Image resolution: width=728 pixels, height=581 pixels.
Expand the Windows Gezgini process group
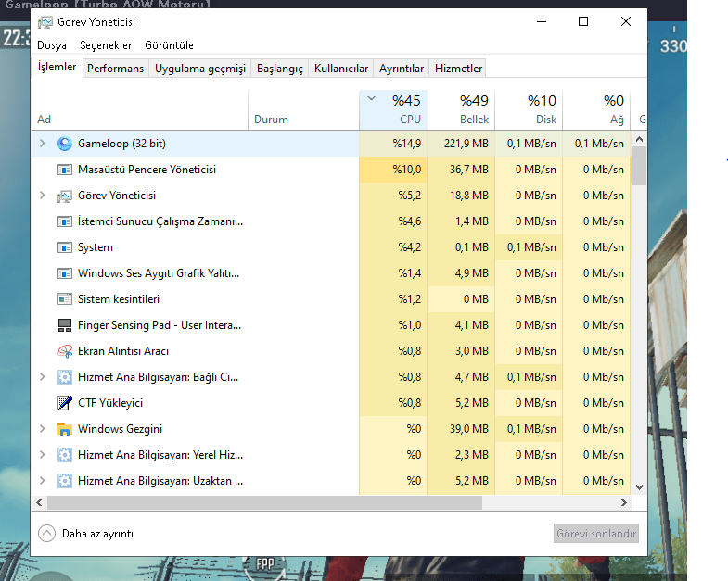43,429
